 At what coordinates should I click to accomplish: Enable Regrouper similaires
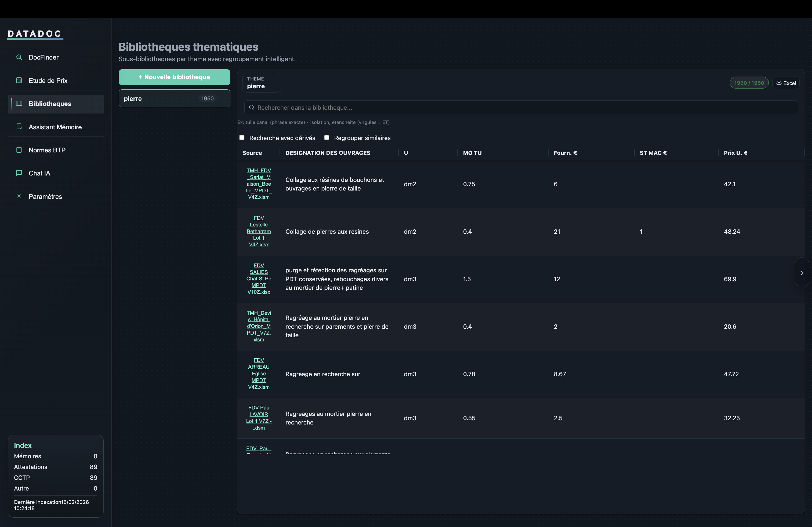[327, 137]
